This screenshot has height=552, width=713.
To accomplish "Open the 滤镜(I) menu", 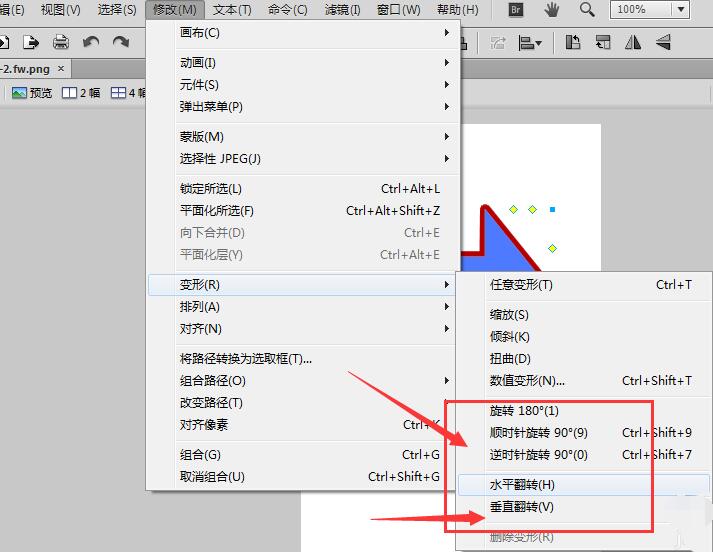I will pyautogui.click(x=342, y=10).
